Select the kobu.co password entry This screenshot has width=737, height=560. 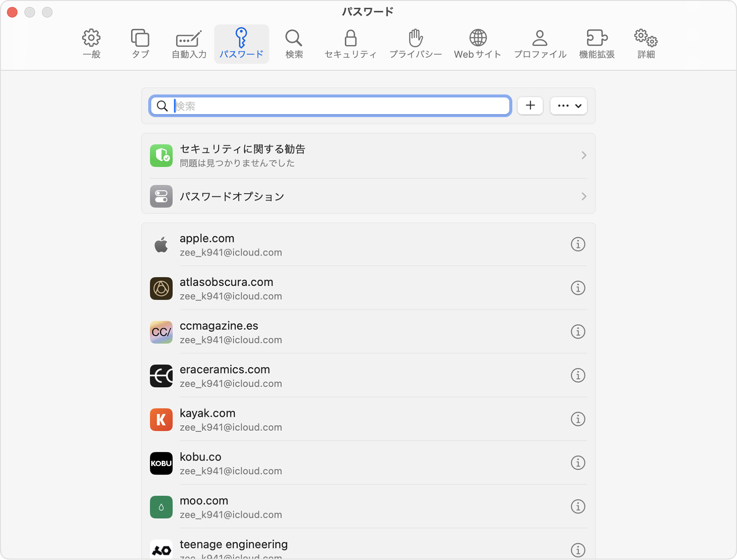pos(368,463)
